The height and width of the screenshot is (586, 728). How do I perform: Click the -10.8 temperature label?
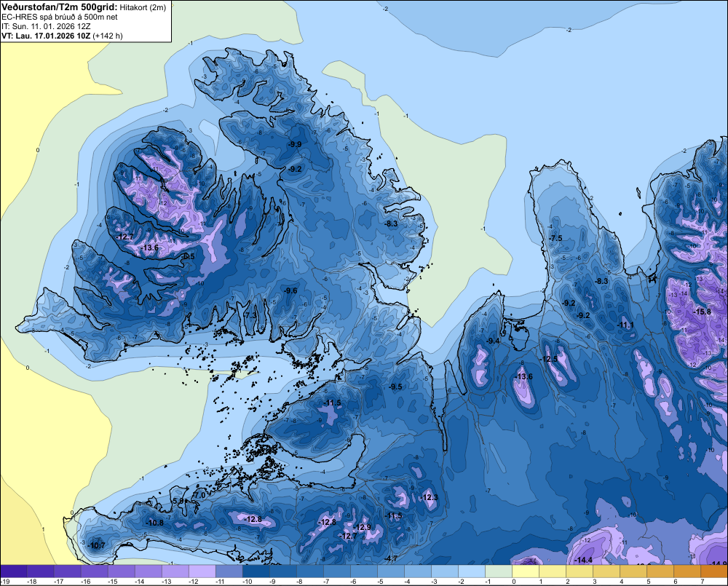pos(154,523)
